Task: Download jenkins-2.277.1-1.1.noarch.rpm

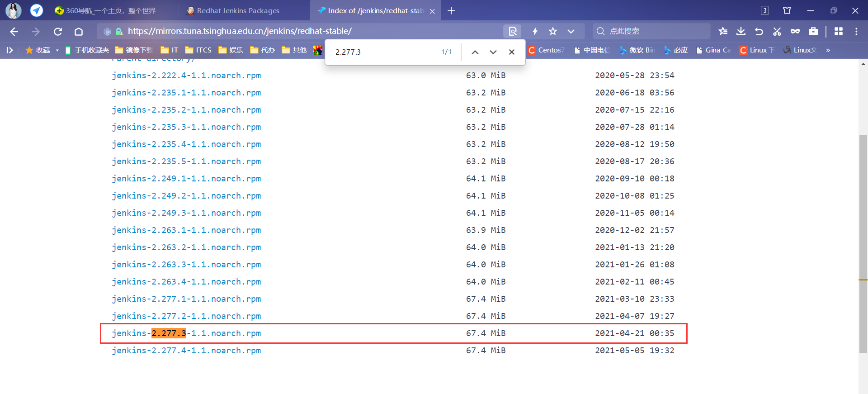Action: 186,299
